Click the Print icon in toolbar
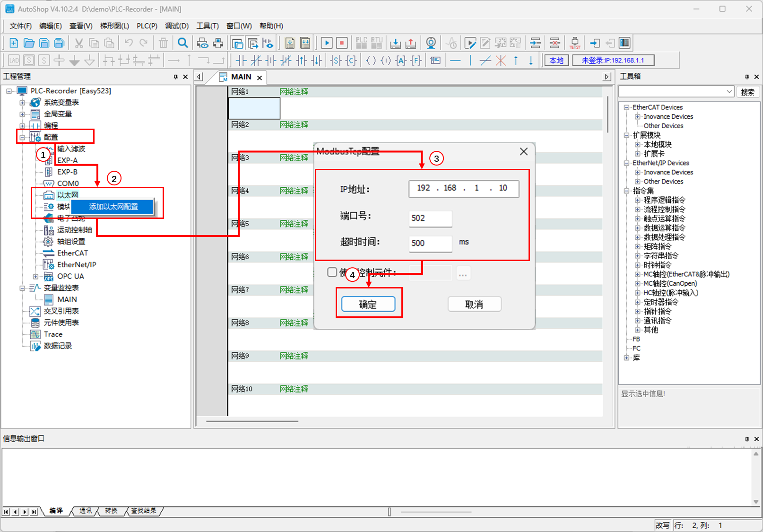This screenshot has height=532, width=763. [218, 43]
